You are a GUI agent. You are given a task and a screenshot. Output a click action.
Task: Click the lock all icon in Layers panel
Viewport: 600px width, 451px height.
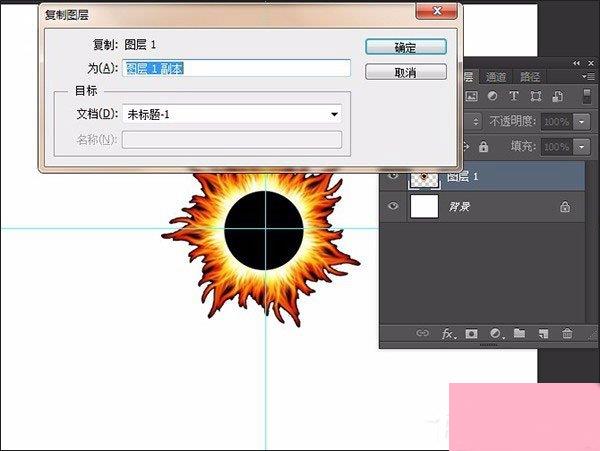point(483,147)
